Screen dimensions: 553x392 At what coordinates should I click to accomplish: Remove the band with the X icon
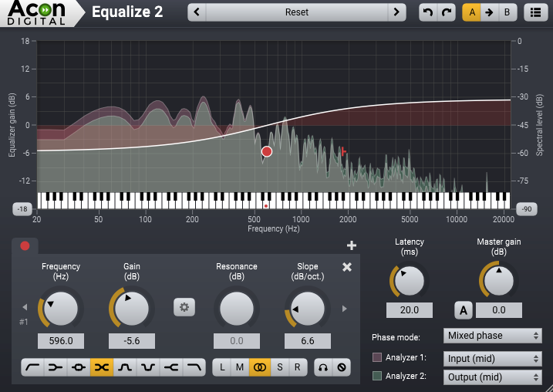[347, 267]
